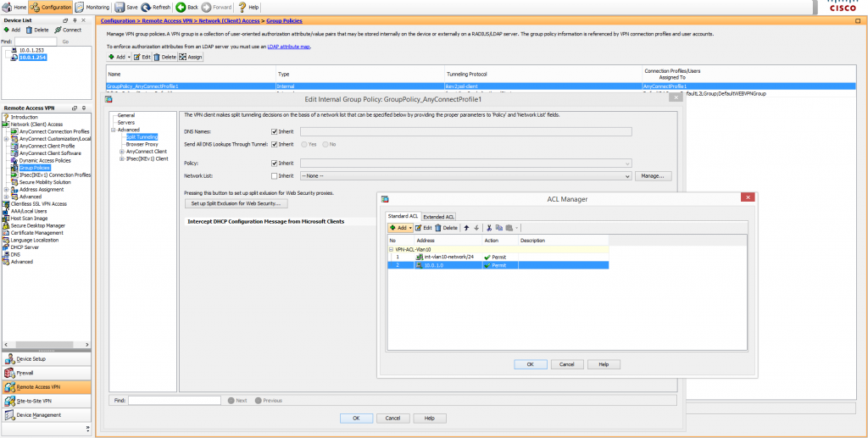Delete the selected ACL entry in ACL Manager
Viewport: 868px width, 438px height.
click(446, 228)
